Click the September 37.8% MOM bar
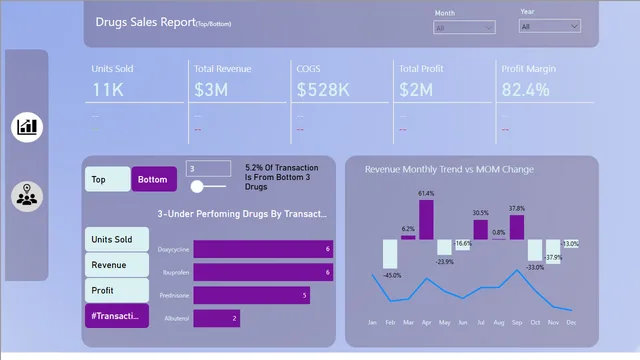 [517, 227]
